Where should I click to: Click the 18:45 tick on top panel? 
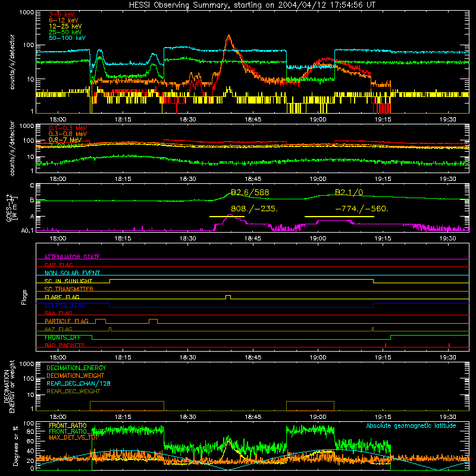252,120
